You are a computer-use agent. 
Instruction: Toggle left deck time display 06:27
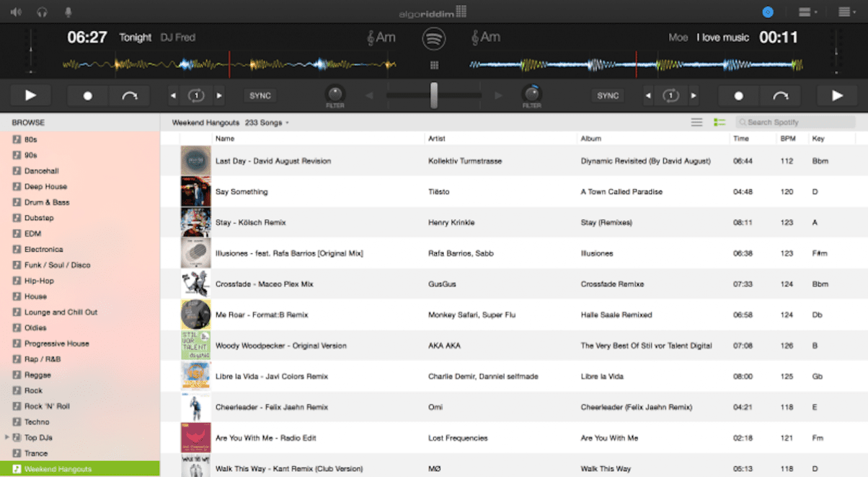tap(87, 38)
